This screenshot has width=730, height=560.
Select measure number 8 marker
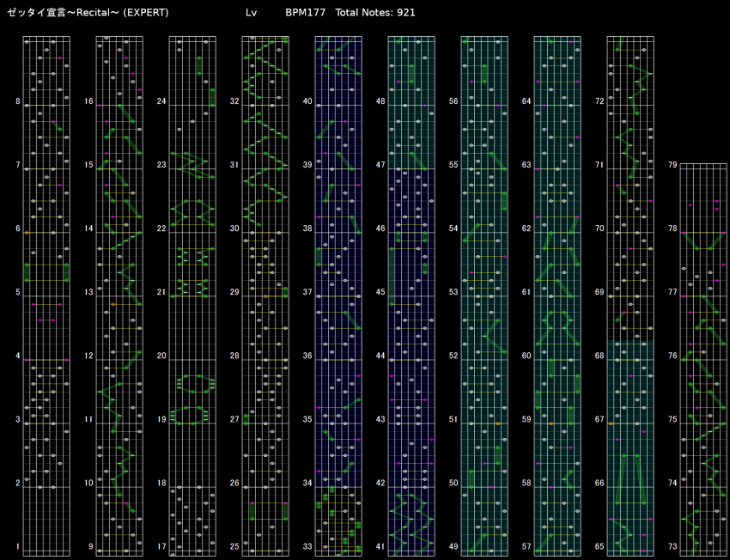(18, 101)
